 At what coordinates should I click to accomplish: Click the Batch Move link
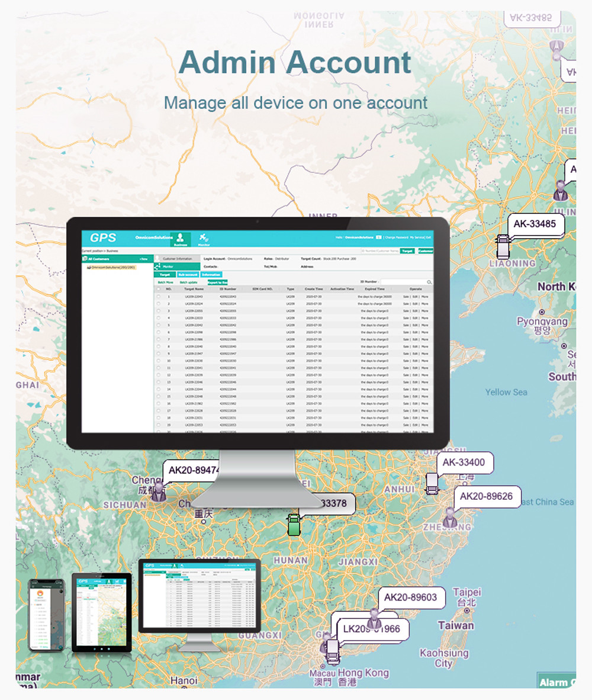pos(165,282)
